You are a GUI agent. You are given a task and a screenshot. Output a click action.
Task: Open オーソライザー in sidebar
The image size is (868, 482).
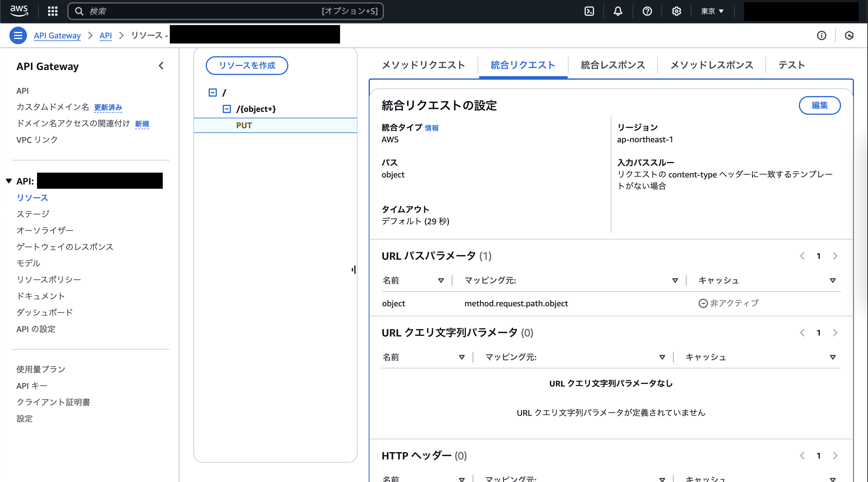[x=45, y=230]
